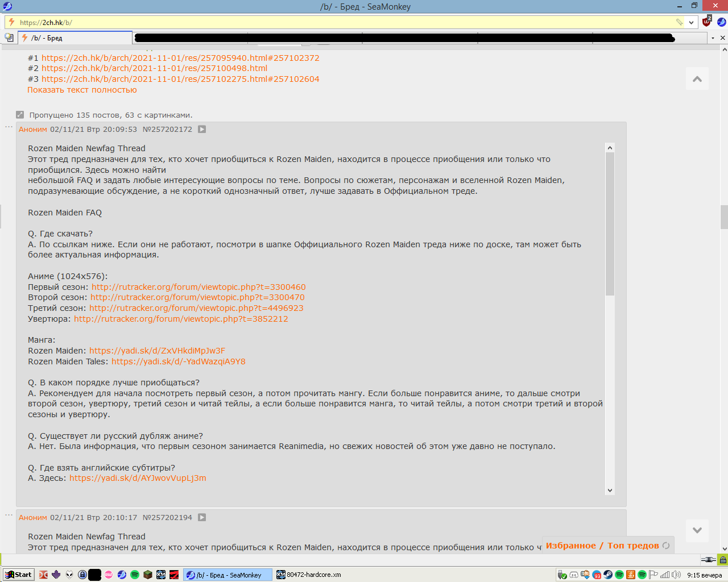
Task: Click the volume speaker tray icon
Action: pos(676,575)
